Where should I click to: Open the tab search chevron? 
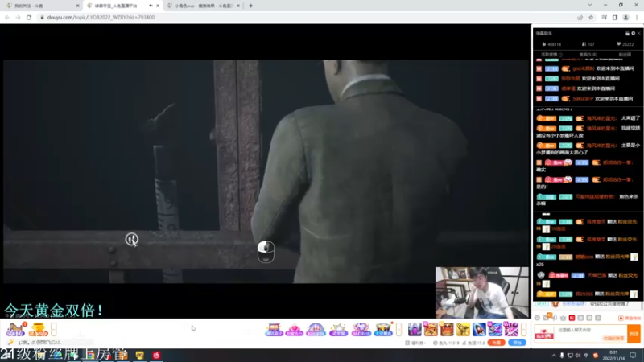click(x=590, y=5)
